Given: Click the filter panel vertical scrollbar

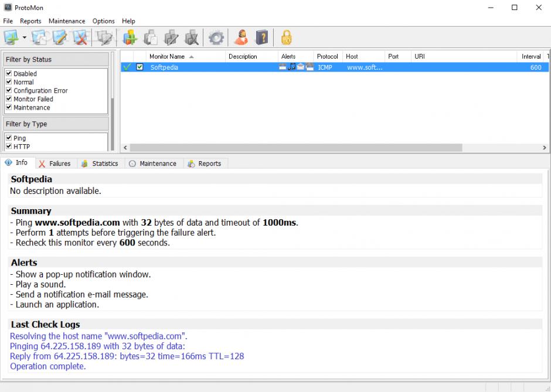Looking at the screenshot, I should 113,102.
